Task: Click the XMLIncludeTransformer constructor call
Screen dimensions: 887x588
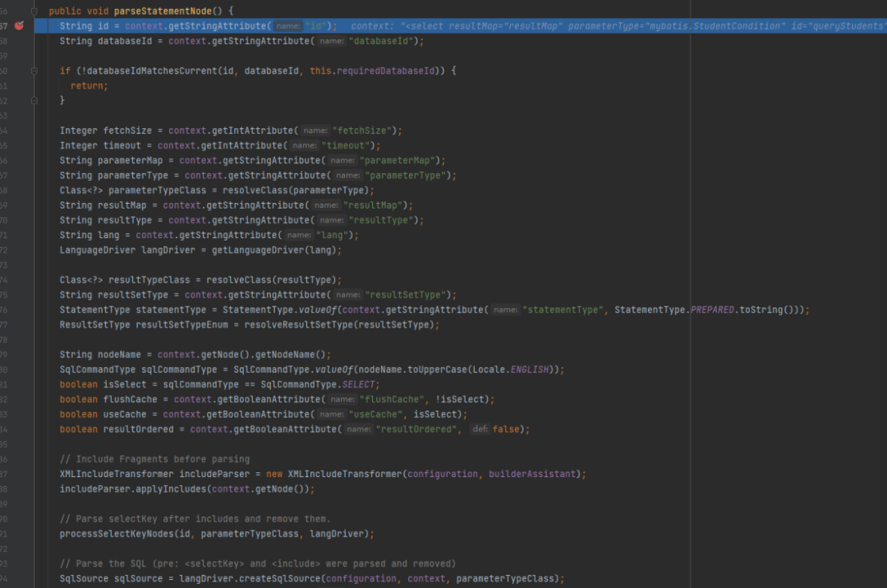Action: click(346, 474)
